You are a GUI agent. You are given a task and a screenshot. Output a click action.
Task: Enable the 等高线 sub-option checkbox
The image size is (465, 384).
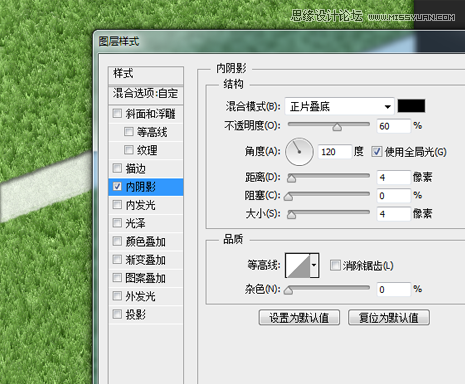click(x=129, y=132)
